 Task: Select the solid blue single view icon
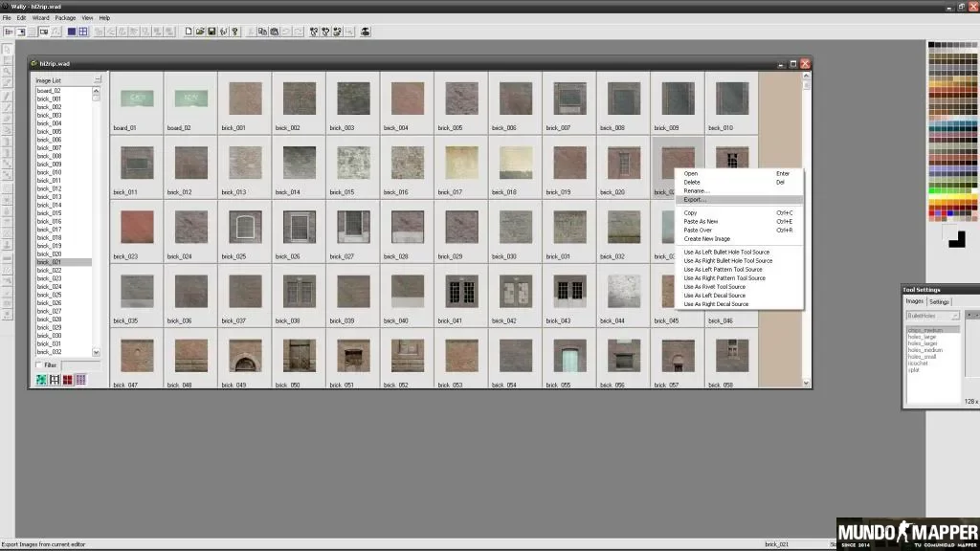72,32
